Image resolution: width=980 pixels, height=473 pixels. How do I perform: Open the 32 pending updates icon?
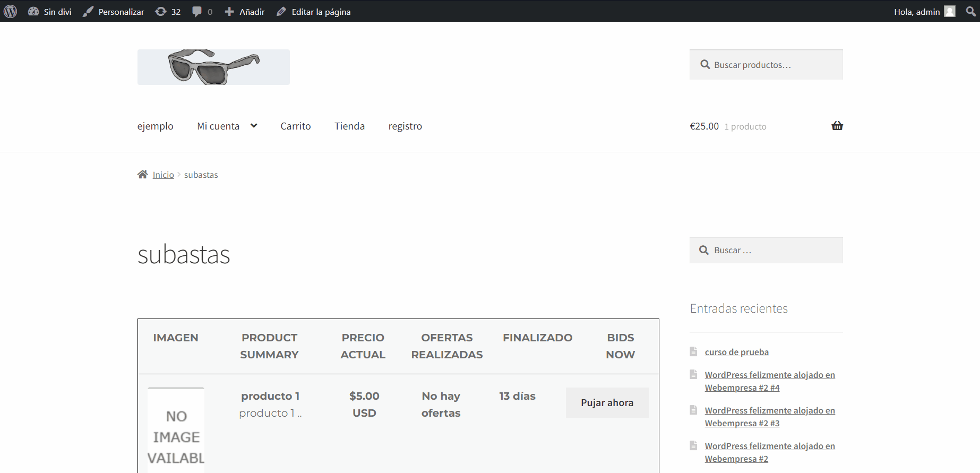coord(168,12)
